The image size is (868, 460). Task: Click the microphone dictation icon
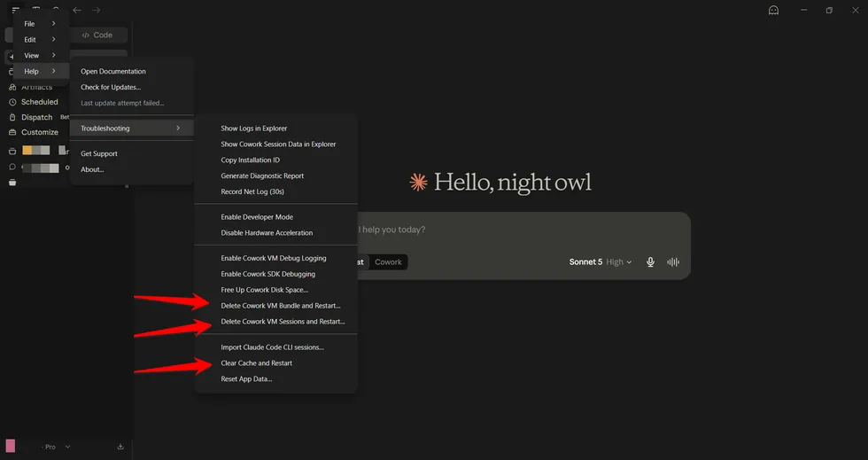[x=650, y=262]
